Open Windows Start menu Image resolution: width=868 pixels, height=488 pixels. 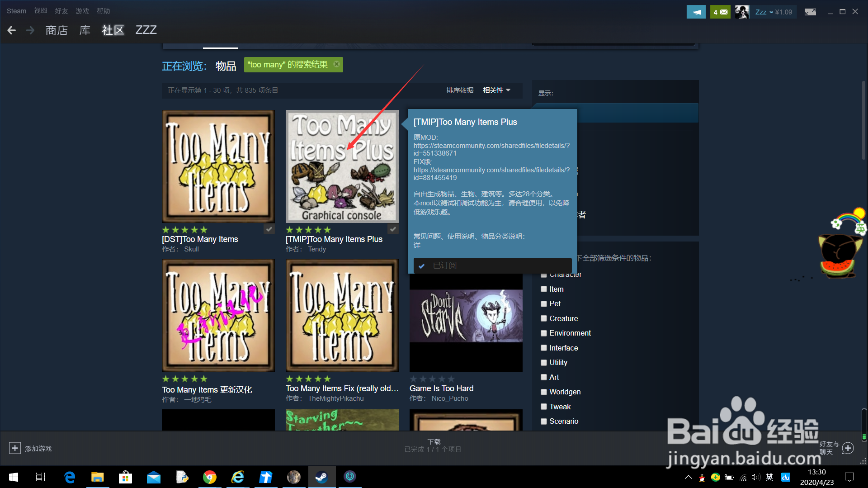pyautogui.click(x=14, y=477)
